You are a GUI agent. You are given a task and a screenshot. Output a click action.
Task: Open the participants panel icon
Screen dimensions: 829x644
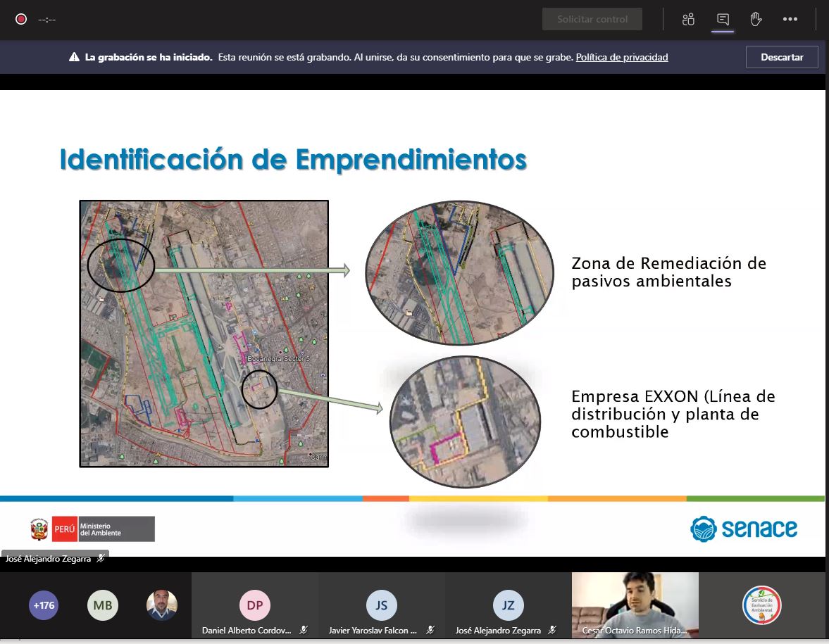pyautogui.click(x=688, y=19)
